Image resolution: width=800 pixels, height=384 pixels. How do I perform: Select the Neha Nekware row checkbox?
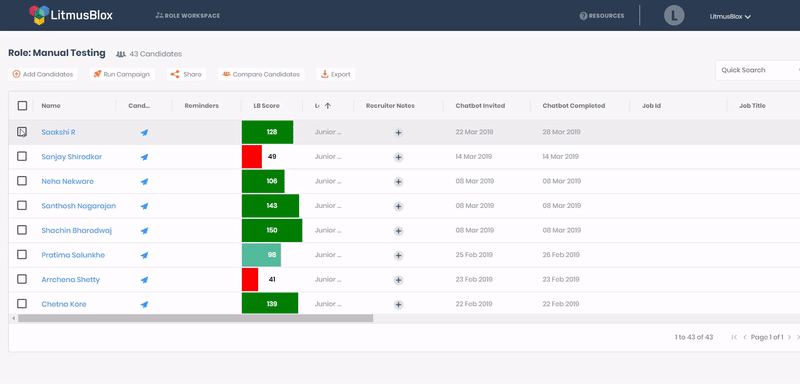coord(22,181)
